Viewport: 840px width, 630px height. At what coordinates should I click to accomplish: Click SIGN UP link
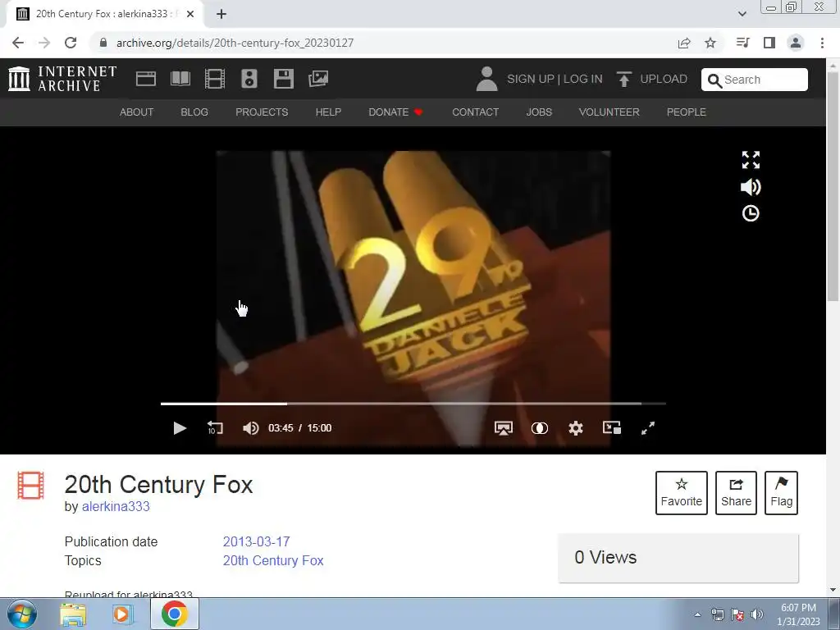pos(531,79)
